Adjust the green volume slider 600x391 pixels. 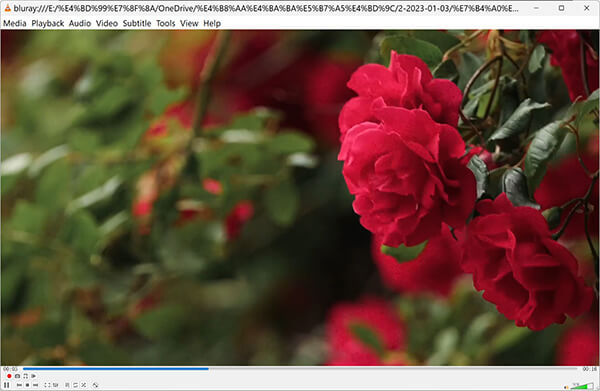(582, 386)
